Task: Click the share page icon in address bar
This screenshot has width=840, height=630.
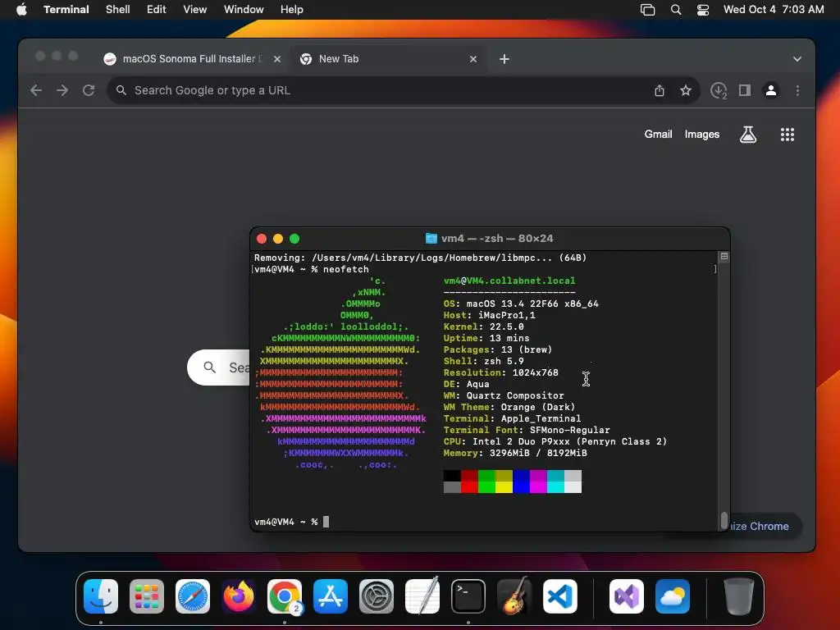Action: coord(660,90)
